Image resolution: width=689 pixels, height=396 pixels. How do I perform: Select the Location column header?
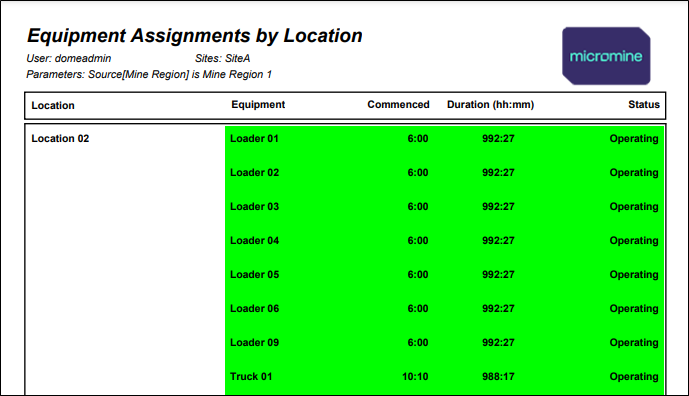point(53,105)
